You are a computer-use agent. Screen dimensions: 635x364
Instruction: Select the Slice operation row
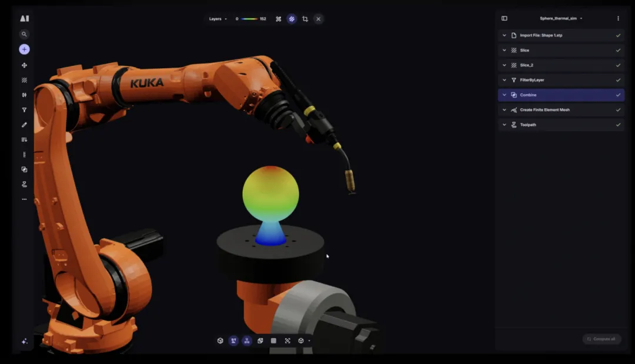pyautogui.click(x=562, y=50)
